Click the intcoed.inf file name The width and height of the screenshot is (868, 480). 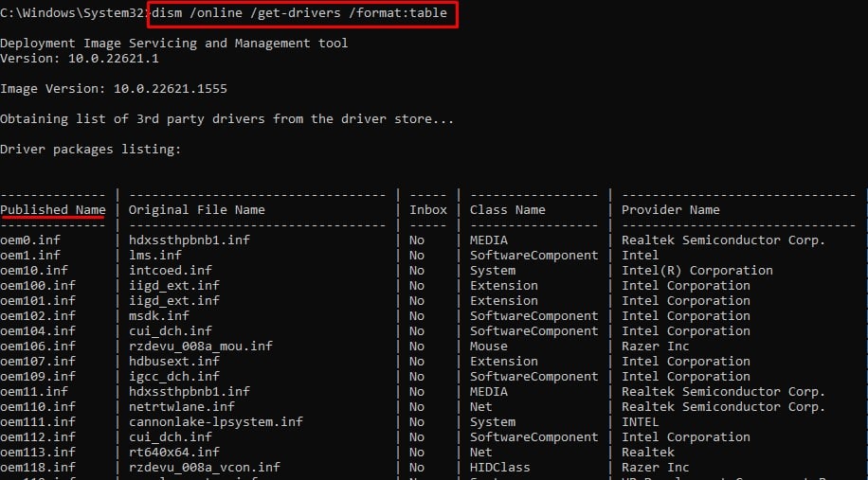tap(170, 271)
